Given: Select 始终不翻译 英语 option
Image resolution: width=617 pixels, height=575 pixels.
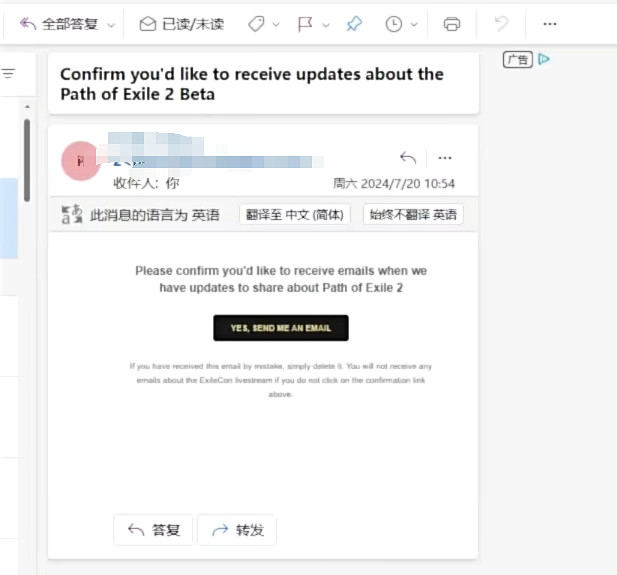Looking at the screenshot, I should click(413, 214).
